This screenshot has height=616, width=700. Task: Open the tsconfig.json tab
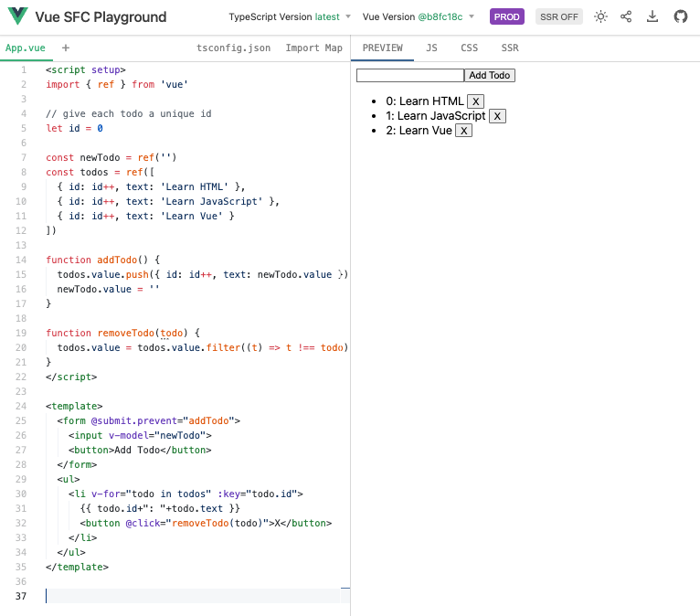(x=233, y=48)
